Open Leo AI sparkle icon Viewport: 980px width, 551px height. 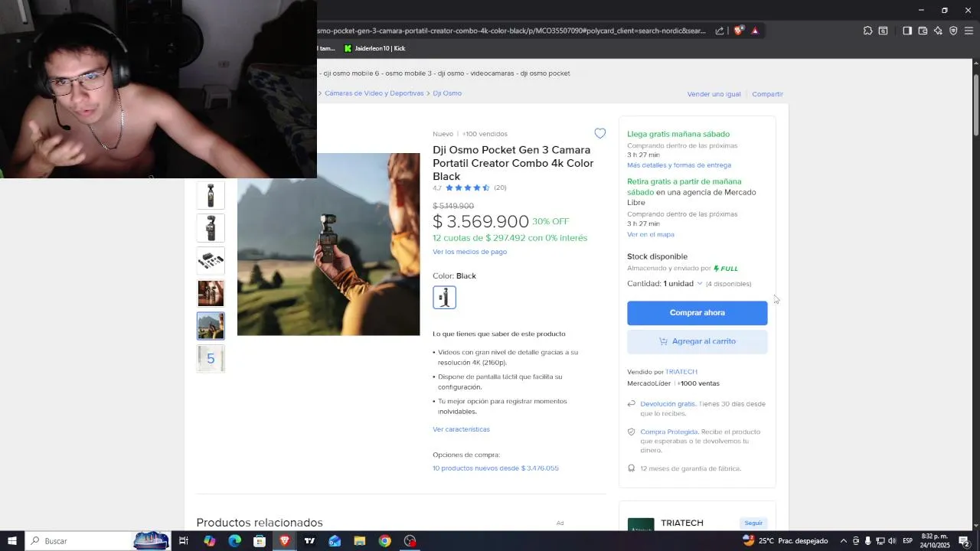[938, 31]
